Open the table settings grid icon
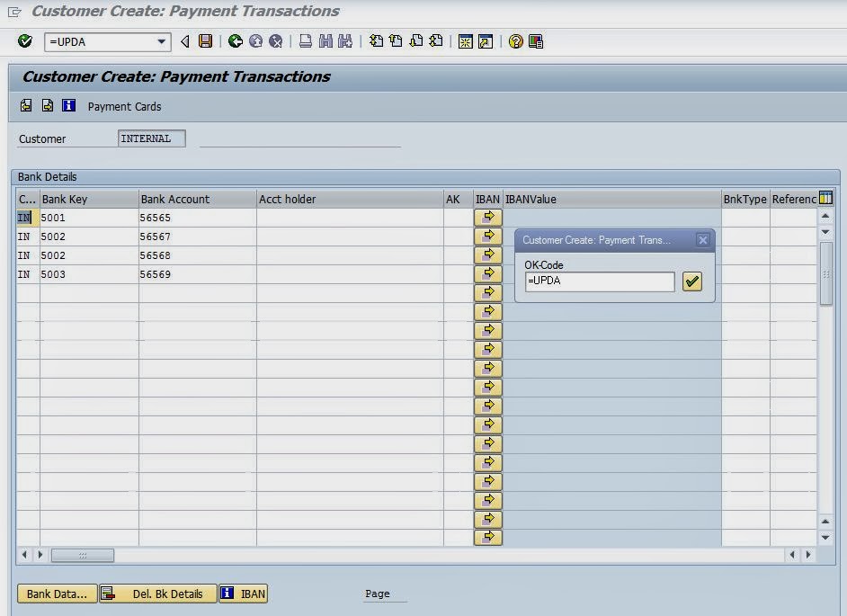The image size is (847, 616). [825, 199]
